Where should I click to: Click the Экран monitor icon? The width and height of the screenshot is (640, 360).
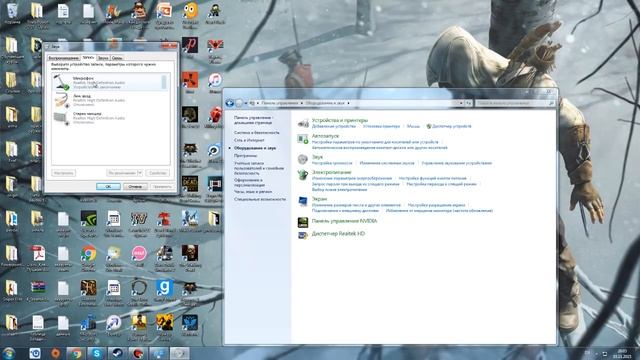pos(302,202)
